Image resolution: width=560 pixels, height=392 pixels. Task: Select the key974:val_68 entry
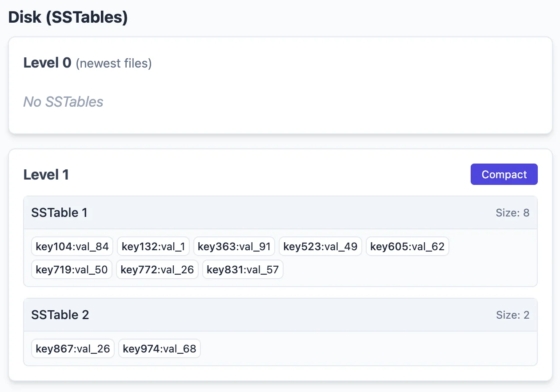coord(160,349)
